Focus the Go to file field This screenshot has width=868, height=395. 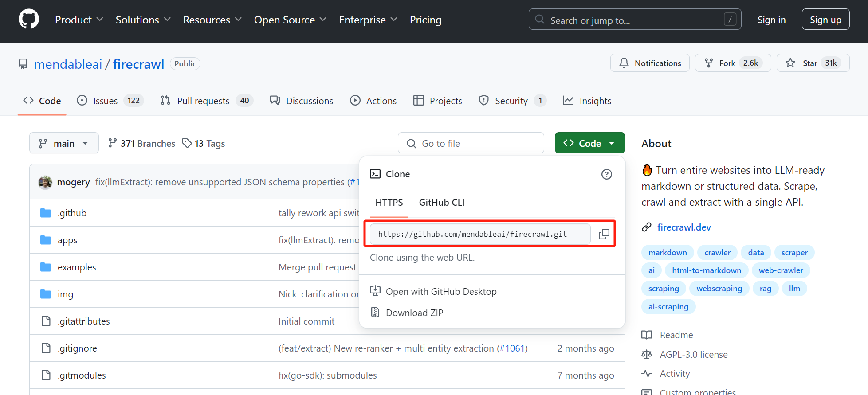471,143
